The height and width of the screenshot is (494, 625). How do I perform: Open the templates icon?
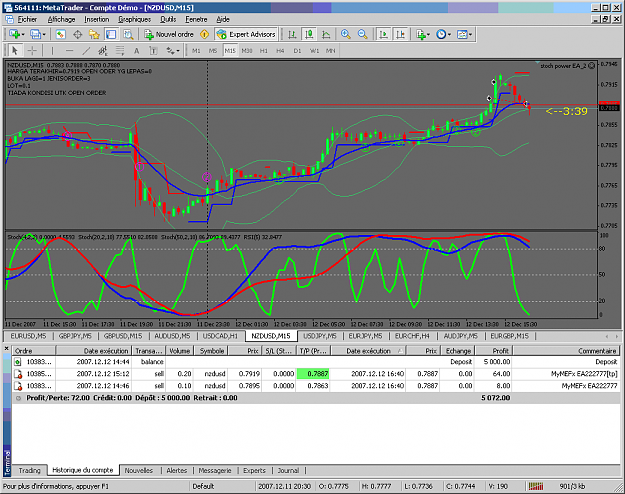coord(462,35)
